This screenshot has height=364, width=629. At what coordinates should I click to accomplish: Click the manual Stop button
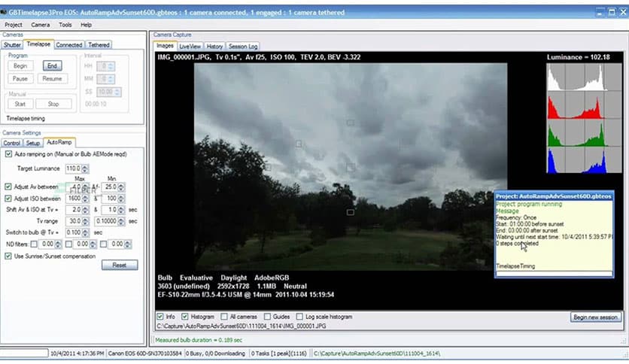53,104
